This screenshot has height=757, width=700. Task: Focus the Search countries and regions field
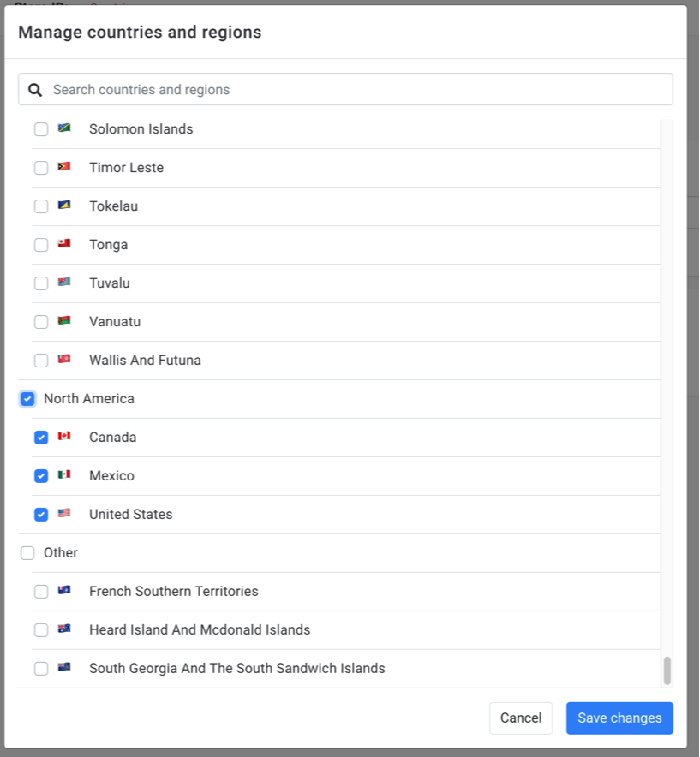345,89
